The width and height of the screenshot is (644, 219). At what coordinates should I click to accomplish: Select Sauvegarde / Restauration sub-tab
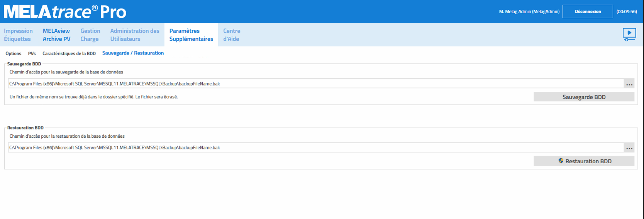coord(133,53)
